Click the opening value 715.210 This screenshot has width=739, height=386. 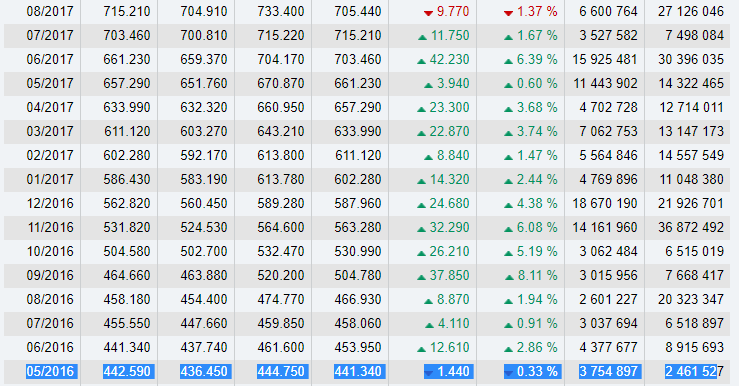point(127,11)
